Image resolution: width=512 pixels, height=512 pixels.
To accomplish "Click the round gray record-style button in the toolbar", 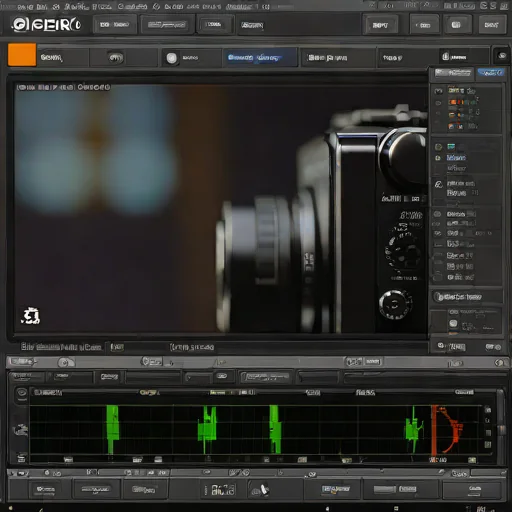I will (172, 58).
